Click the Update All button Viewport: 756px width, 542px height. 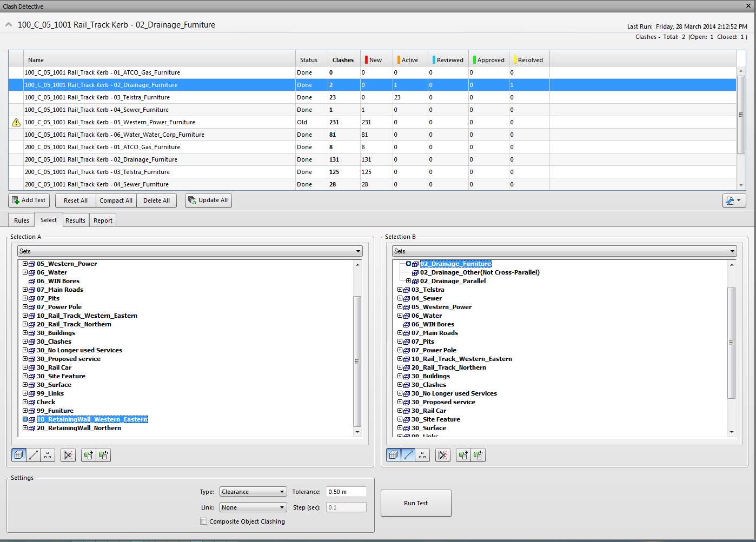[208, 200]
